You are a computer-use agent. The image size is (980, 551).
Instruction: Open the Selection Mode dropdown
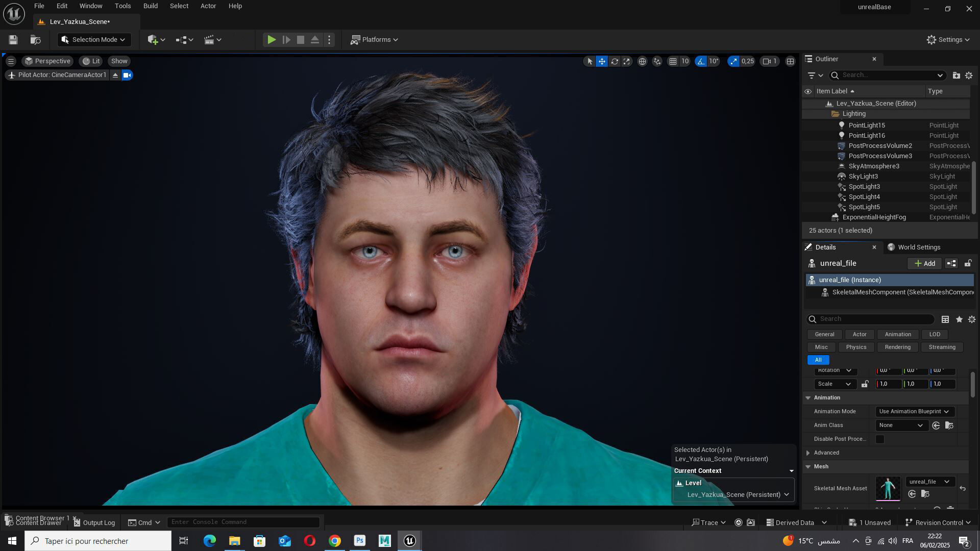(94, 40)
